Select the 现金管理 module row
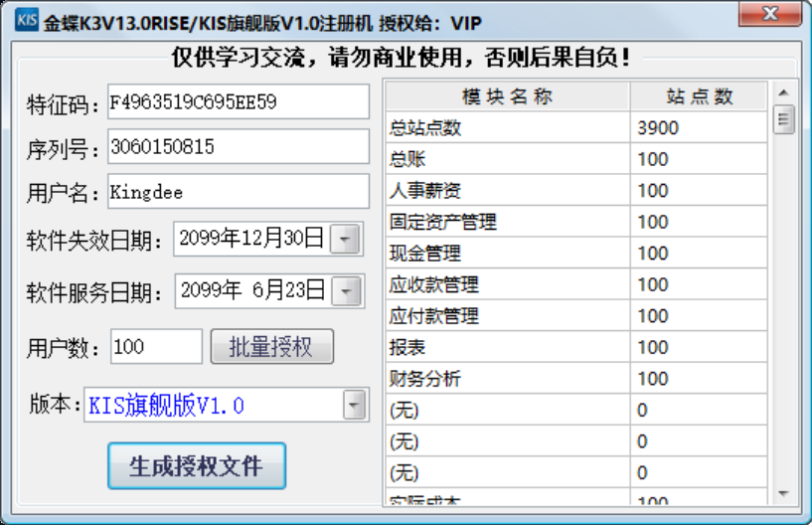The width and height of the screenshot is (812, 525). tap(575, 253)
